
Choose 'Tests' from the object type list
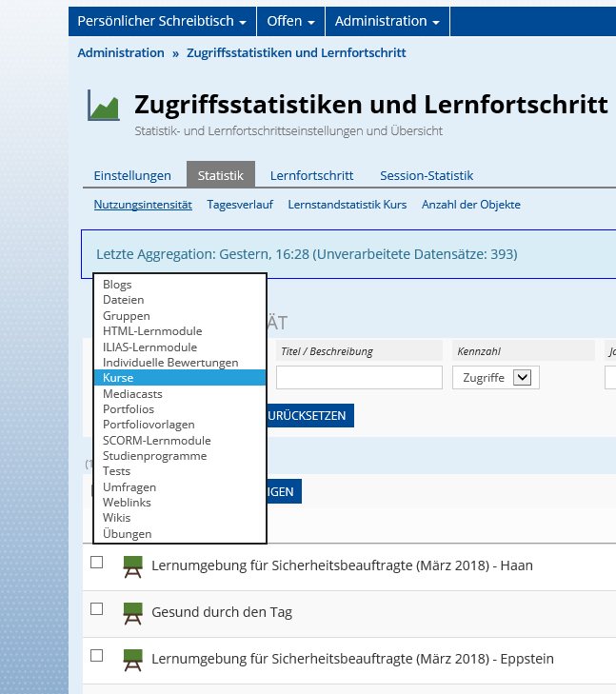pos(117,471)
